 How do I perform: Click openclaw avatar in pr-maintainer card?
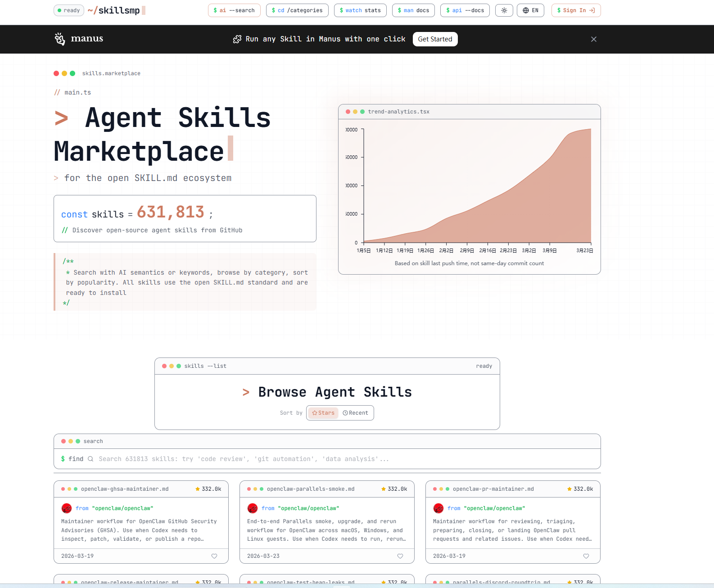coord(438,508)
